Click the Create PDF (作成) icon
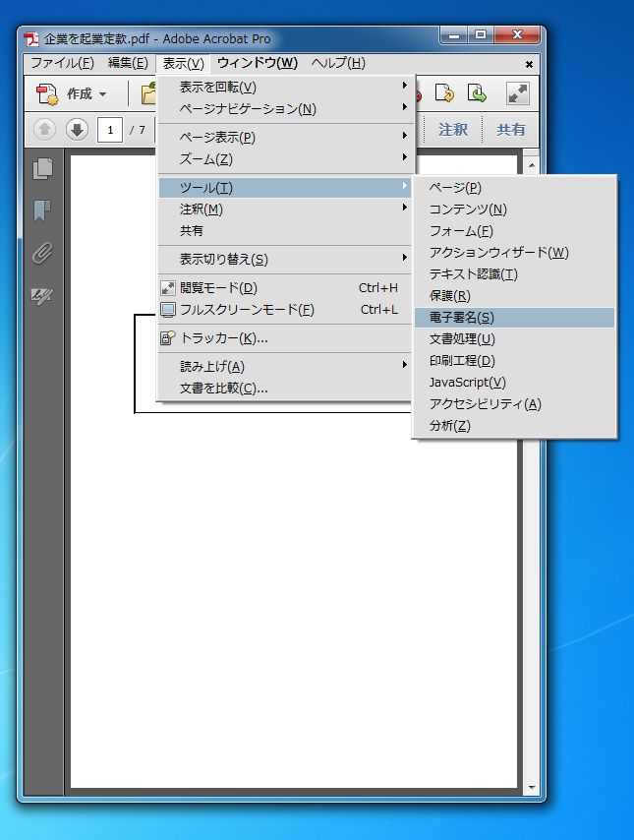Image resolution: width=634 pixels, height=840 pixels. click(x=46, y=93)
